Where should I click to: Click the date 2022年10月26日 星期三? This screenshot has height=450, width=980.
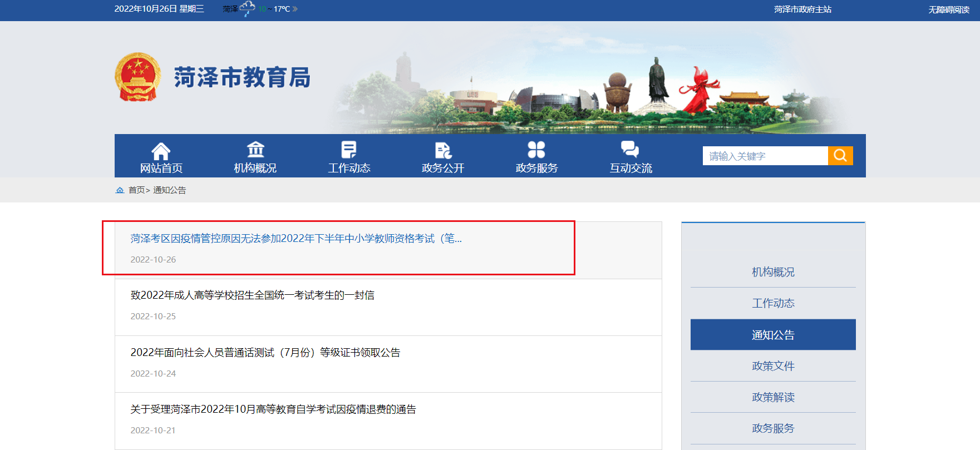point(159,9)
